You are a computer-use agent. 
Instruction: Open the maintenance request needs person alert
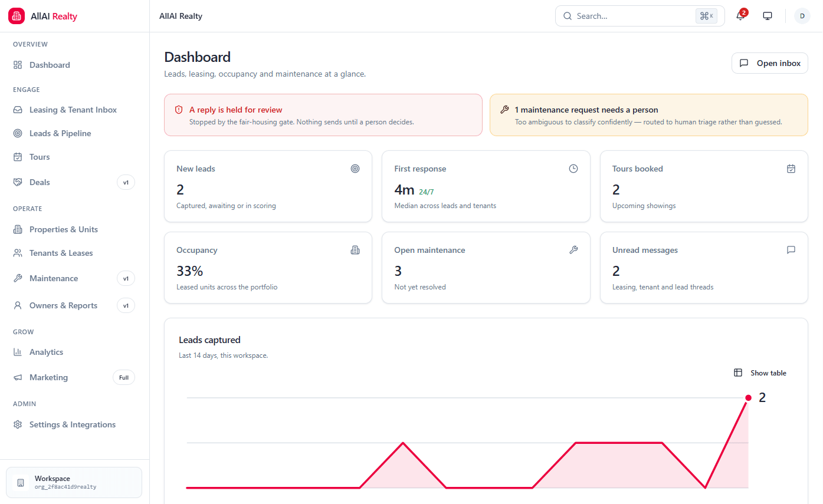tap(649, 115)
